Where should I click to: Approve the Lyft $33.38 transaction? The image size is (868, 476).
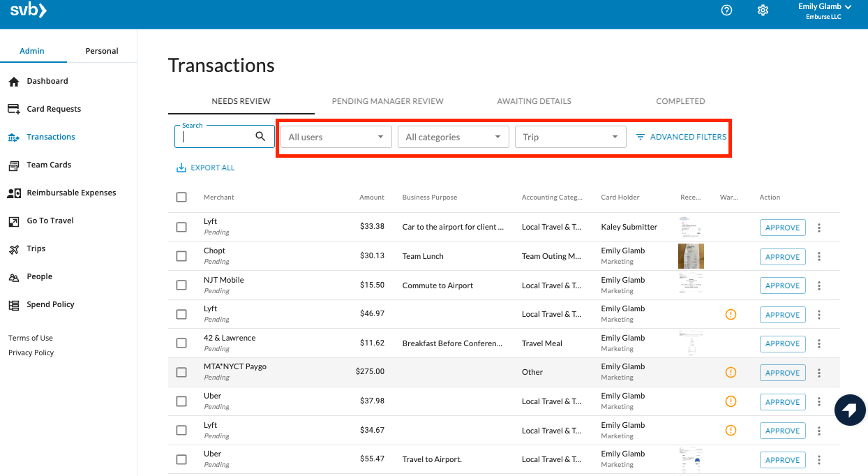pyautogui.click(x=782, y=228)
